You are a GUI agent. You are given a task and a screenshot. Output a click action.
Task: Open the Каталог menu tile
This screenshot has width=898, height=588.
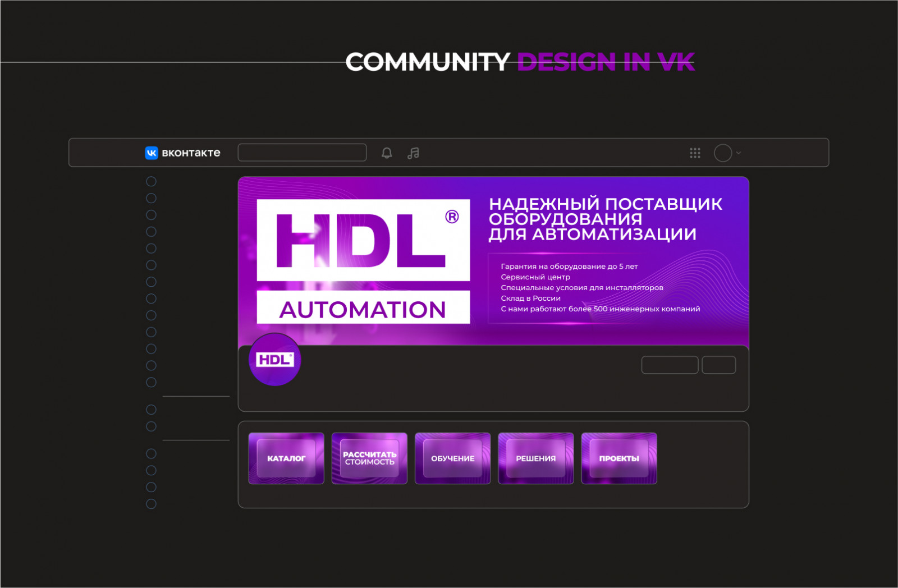click(x=286, y=458)
